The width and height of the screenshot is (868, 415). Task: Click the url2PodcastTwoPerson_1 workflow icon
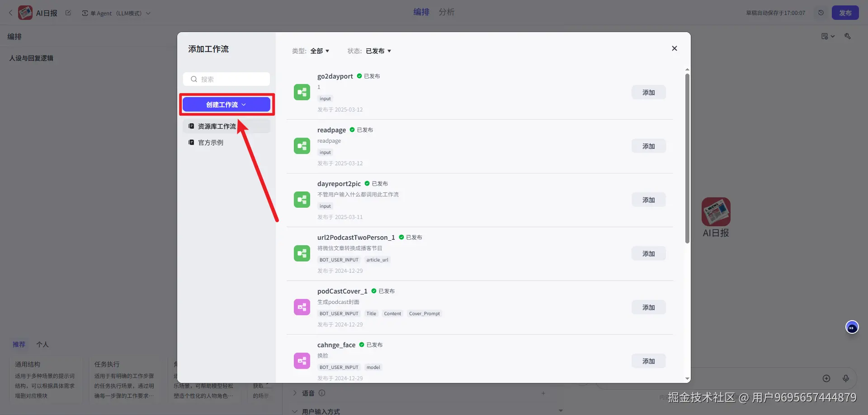pyautogui.click(x=302, y=253)
